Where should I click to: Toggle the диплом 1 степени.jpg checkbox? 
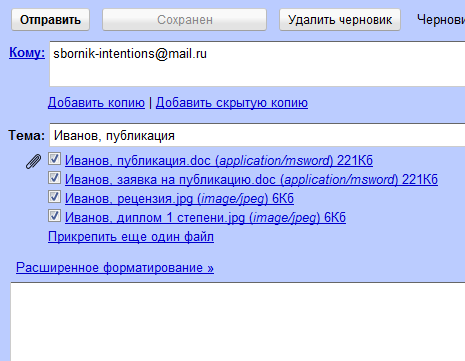pyautogui.click(x=54, y=216)
